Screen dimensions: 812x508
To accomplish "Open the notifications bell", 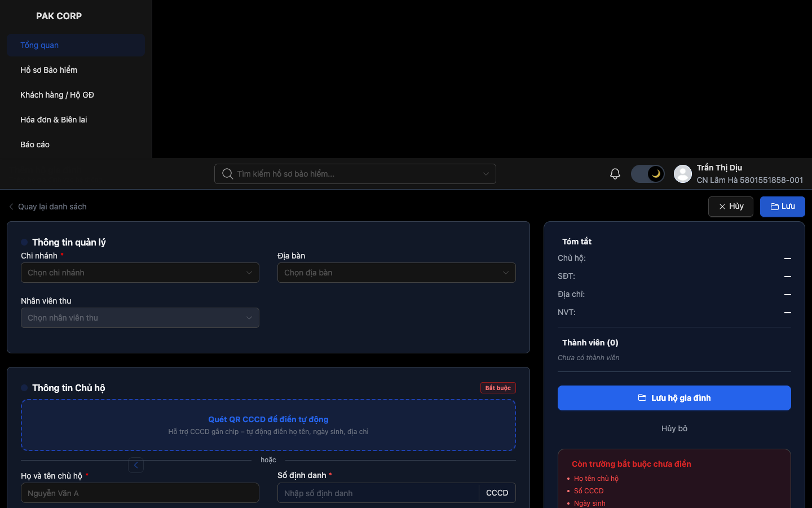I will point(615,174).
